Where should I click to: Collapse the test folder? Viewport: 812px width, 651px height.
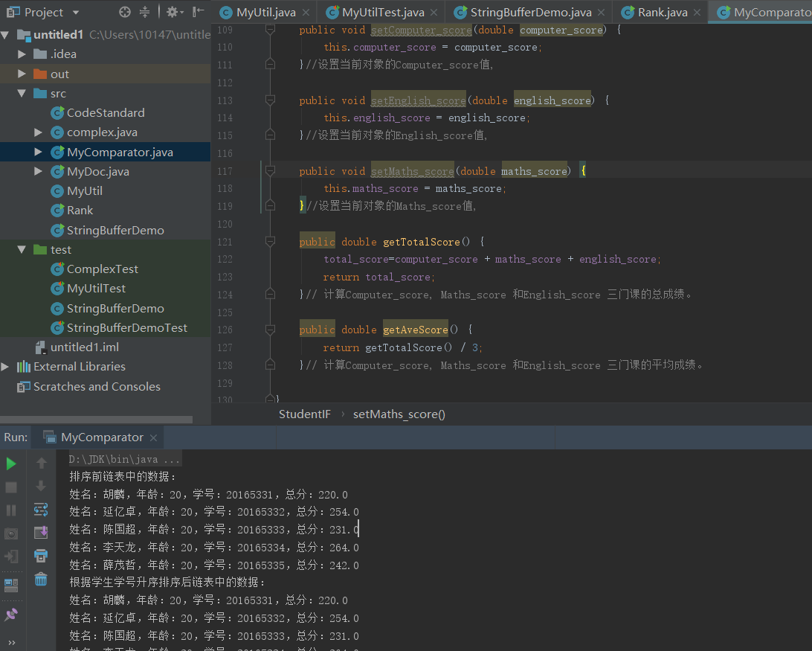pyautogui.click(x=22, y=249)
